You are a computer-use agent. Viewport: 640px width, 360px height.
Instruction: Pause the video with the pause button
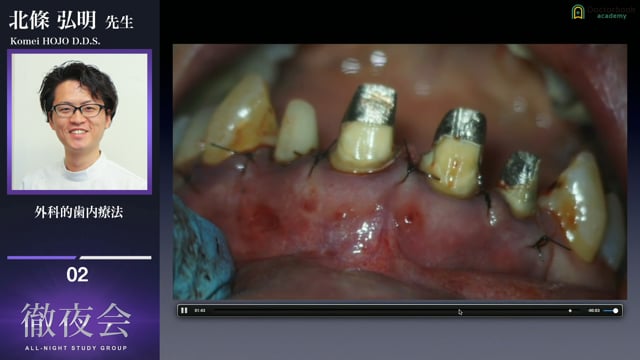184,311
